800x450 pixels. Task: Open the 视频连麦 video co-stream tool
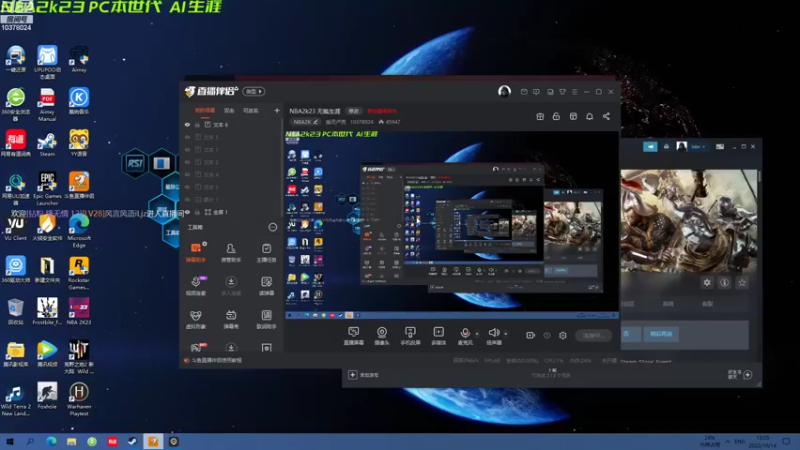click(195, 286)
